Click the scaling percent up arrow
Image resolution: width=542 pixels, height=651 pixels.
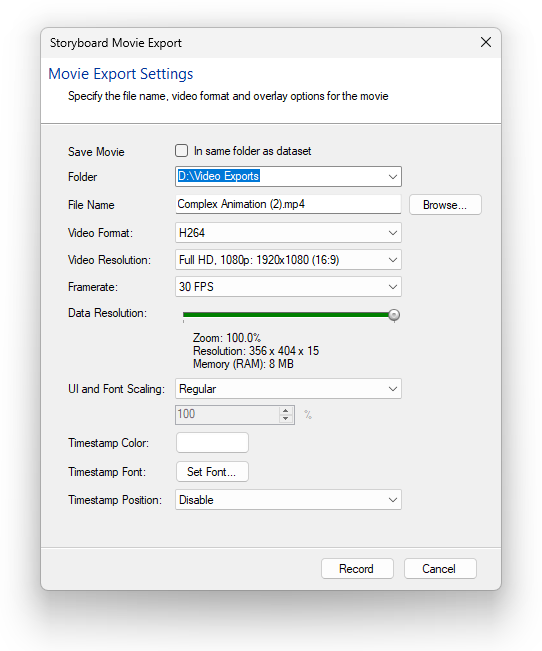285,411
